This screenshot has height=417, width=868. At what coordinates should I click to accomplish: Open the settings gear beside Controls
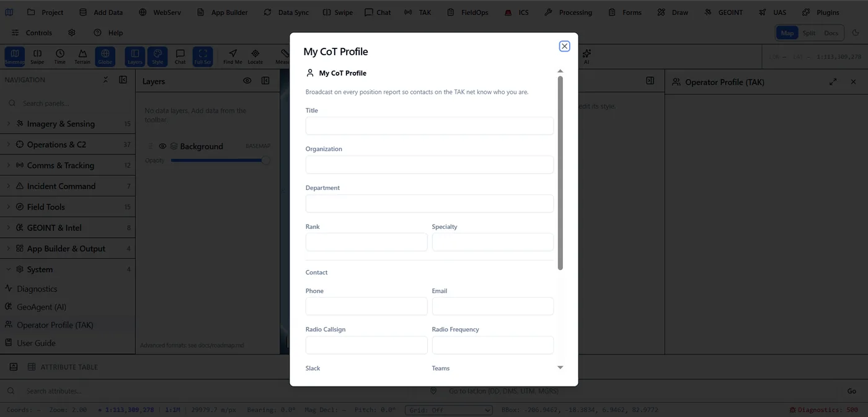point(72,33)
